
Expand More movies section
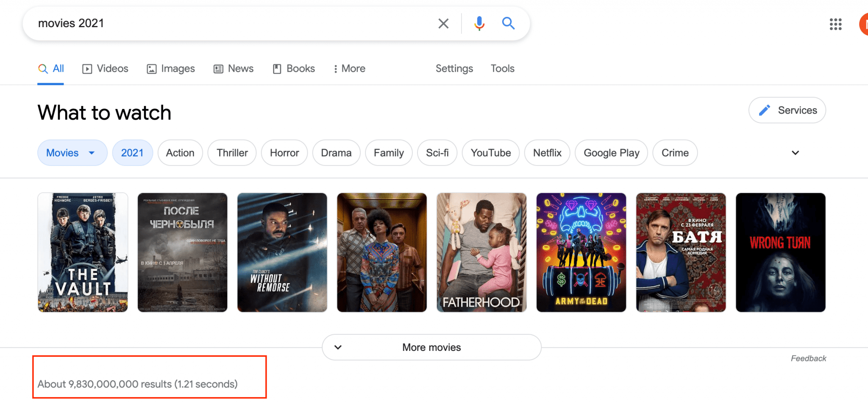pos(431,347)
